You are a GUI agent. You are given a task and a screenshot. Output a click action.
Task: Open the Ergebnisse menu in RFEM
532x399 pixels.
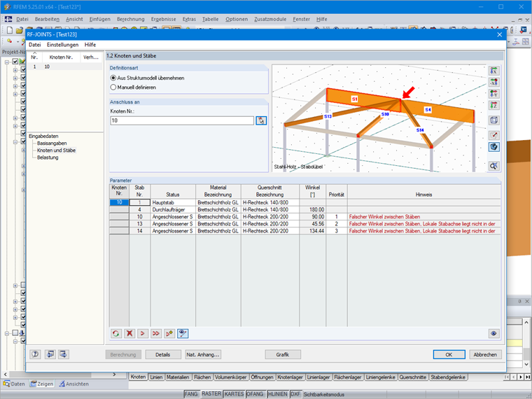pos(164,20)
